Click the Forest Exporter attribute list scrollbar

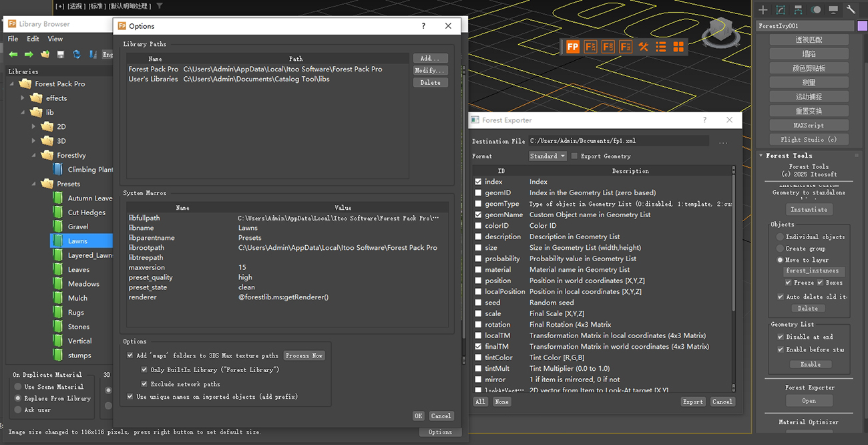click(x=735, y=244)
